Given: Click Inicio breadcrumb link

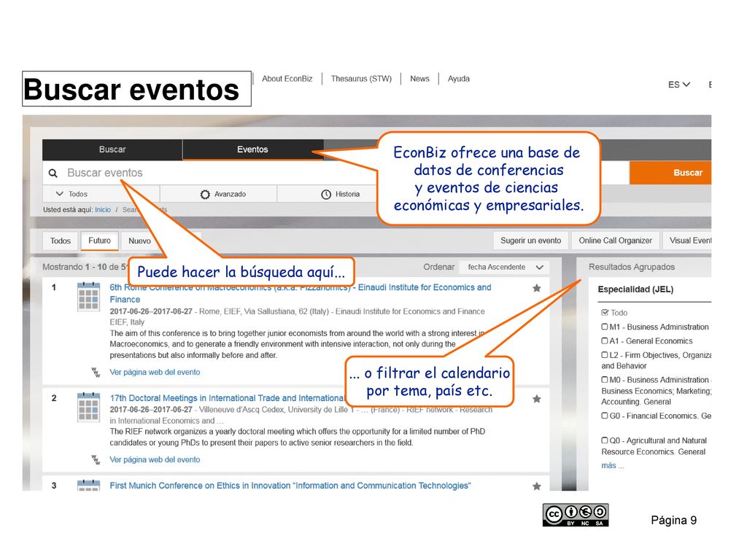Looking at the screenshot, I should tap(103, 210).
